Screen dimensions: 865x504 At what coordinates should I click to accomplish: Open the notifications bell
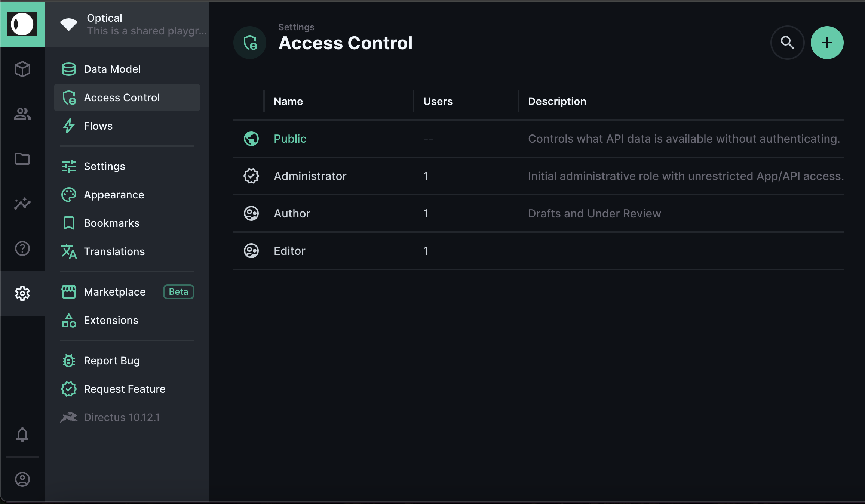(22, 435)
